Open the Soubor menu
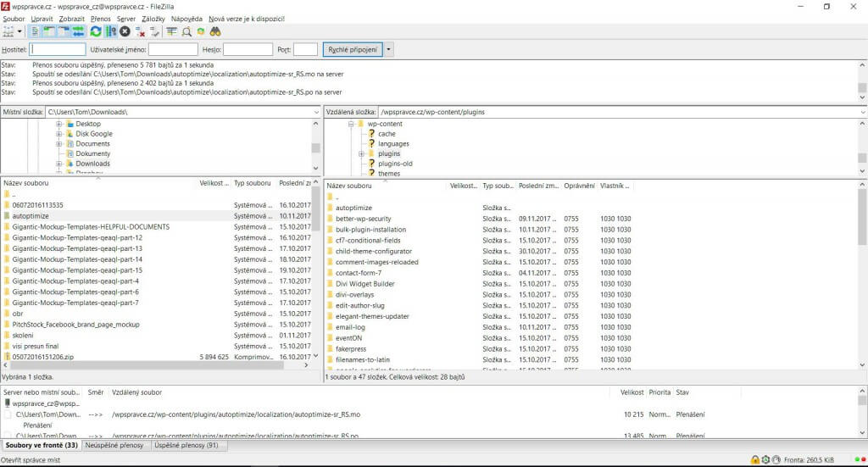The image size is (868, 467). pyautogui.click(x=14, y=19)
